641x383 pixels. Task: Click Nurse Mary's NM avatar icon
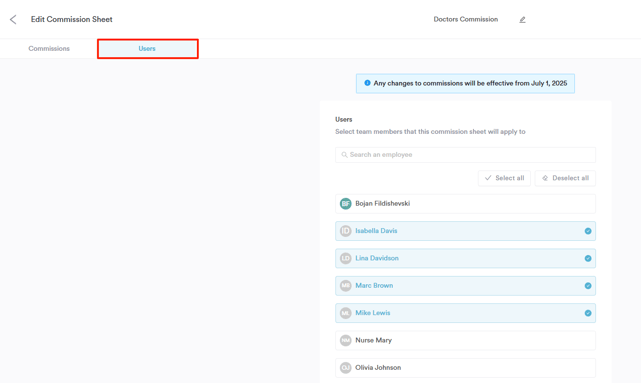coord(345,340)
